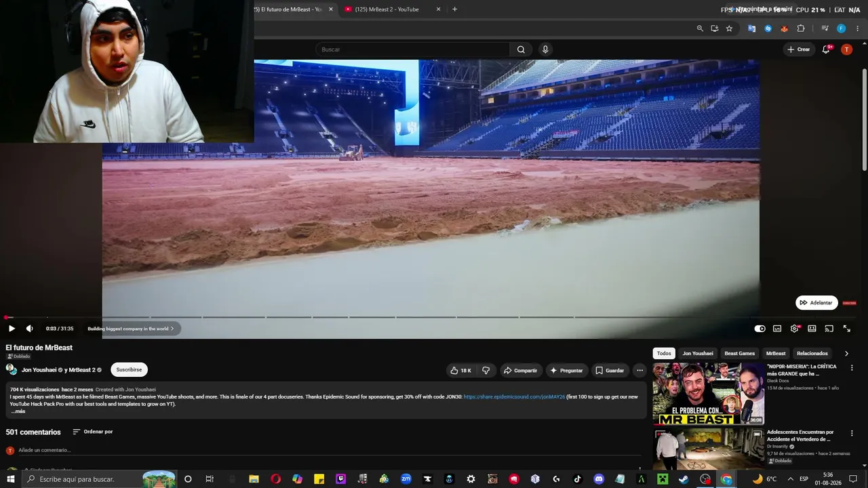Subscribe to the channel with Suscribirse
Viewport: 868px width, 488px height.
tap(129, 370)
